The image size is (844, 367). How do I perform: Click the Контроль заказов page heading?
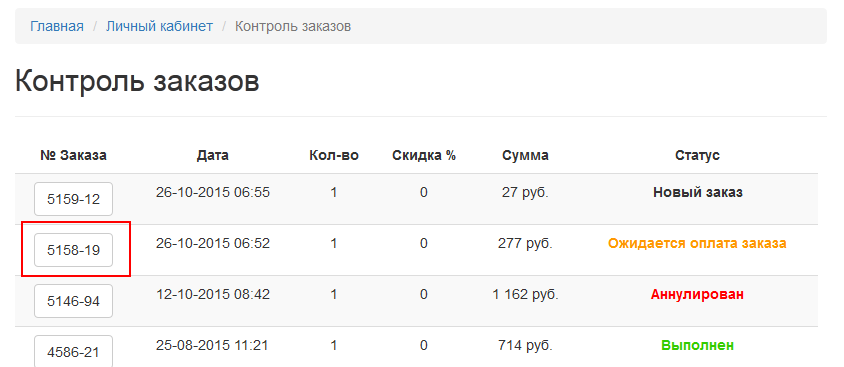[137, 82]
